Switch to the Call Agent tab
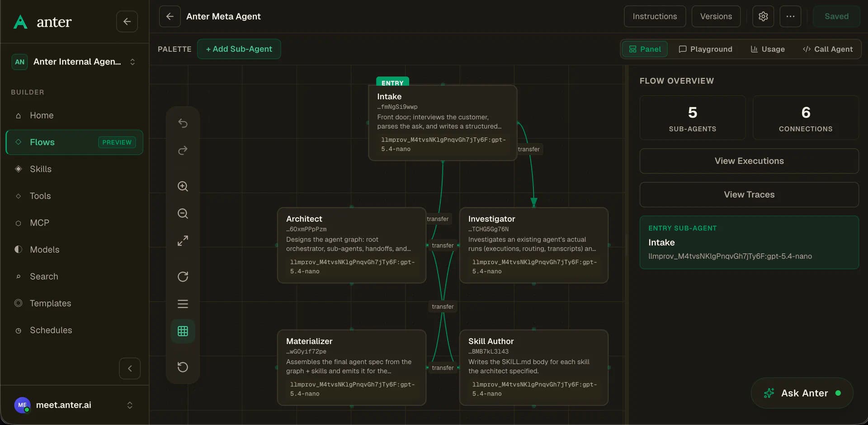The width and height of the screenshot is (868, 425). (x=828, y=49)
